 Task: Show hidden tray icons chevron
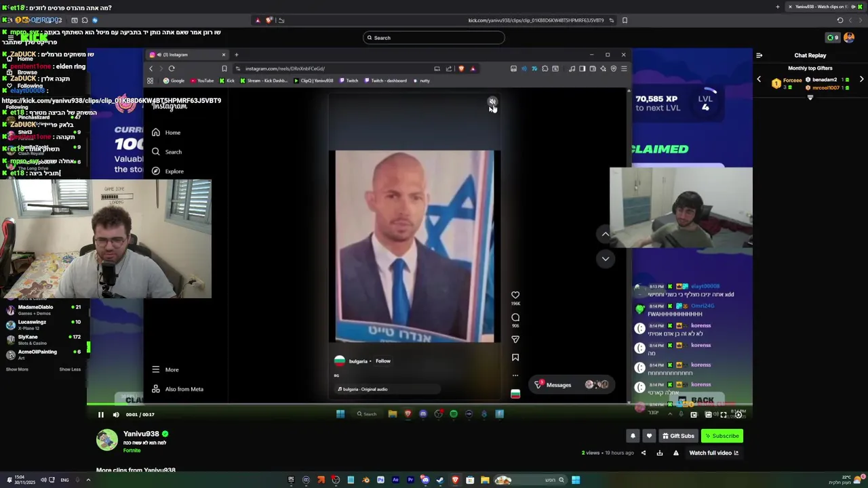[x=88, y=480]
